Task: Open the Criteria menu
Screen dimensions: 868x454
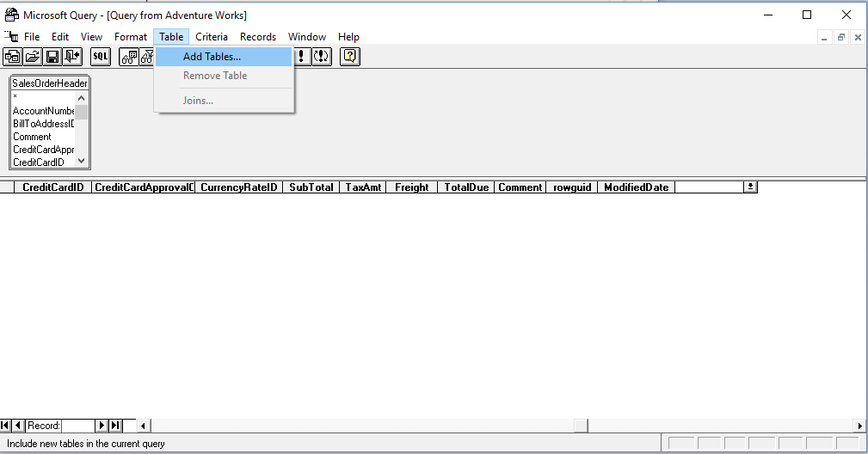Action: click(x=212, y=37)
